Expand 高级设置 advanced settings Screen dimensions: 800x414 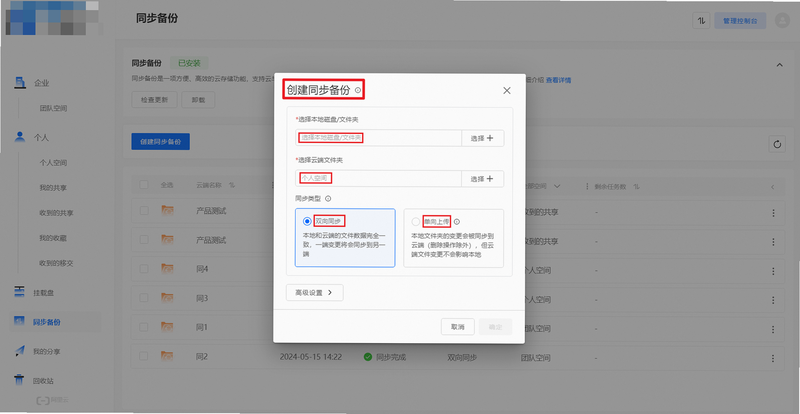point(314,293)
